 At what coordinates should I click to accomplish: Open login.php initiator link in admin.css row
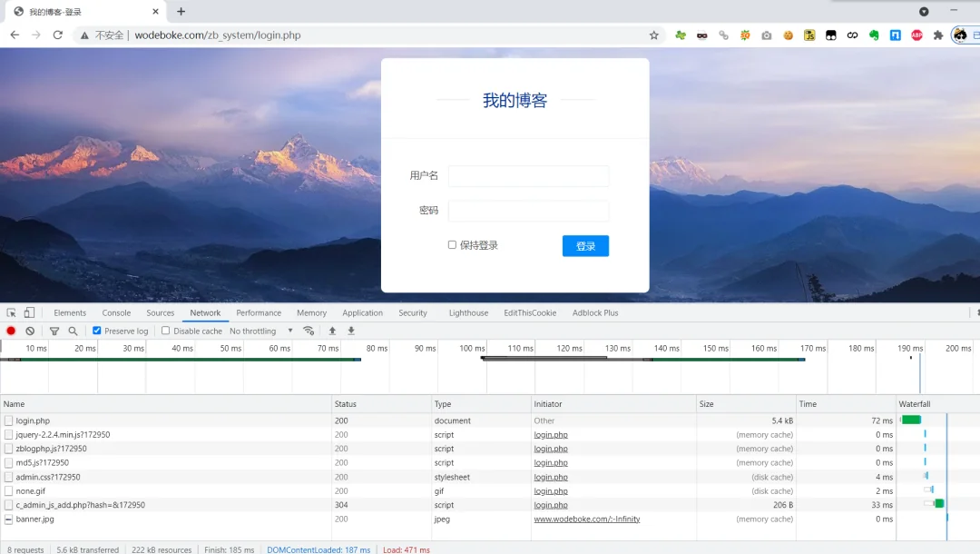coord(551,477)
